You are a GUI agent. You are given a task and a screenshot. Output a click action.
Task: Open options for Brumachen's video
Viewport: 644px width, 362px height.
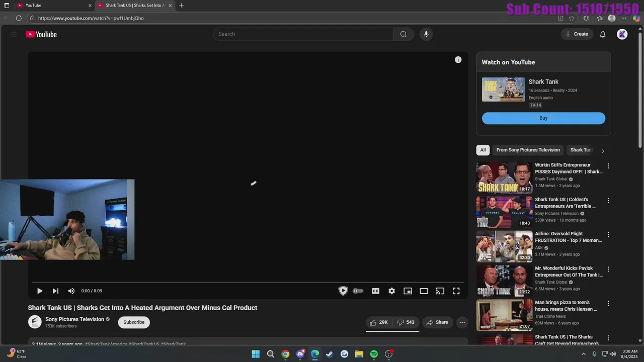coord(608,338)
